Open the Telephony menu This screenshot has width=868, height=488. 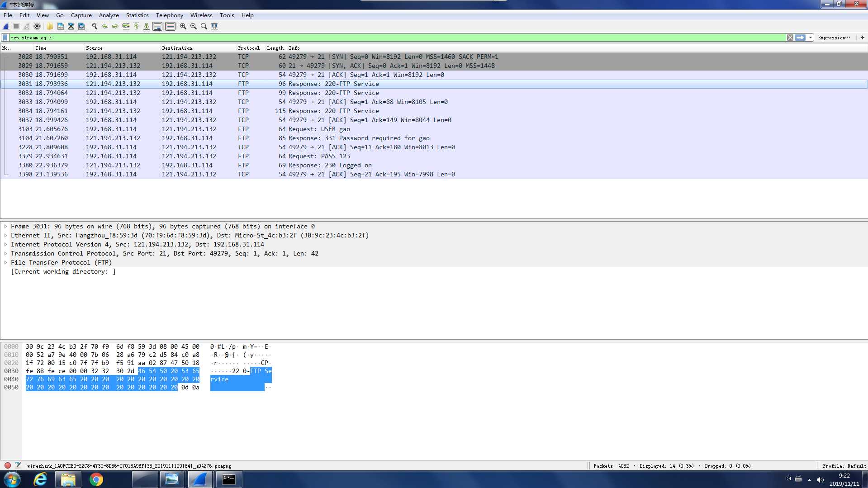tap(170, 15)
